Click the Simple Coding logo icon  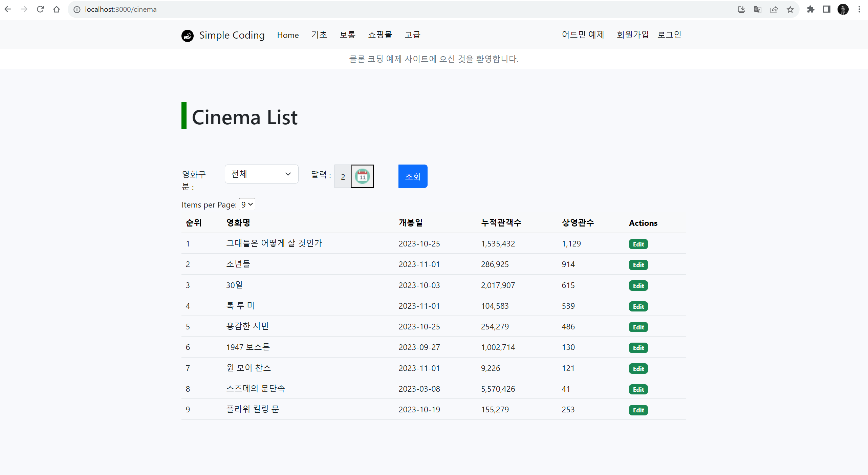[x=188, y=36]
